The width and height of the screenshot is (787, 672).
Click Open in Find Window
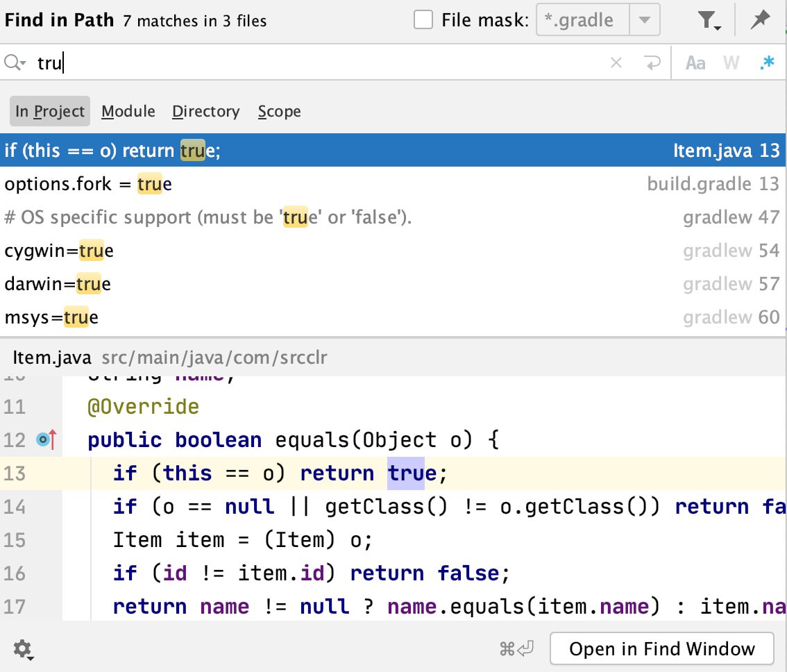click(661, 648)
